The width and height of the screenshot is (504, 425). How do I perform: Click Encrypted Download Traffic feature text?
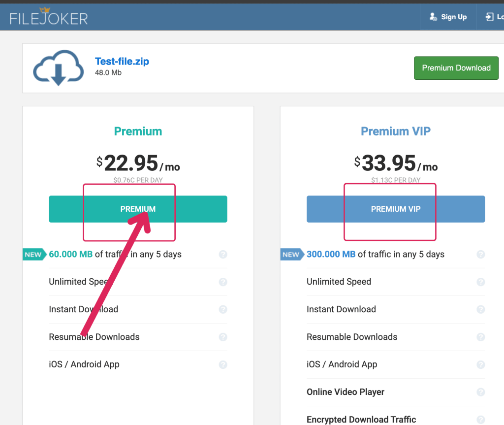[x=361, y=420]
